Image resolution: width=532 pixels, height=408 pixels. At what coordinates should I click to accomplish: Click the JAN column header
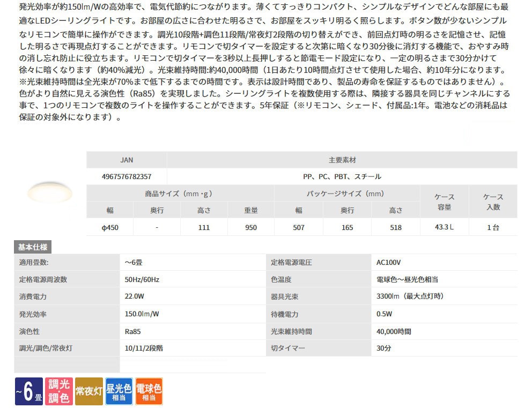127,160
